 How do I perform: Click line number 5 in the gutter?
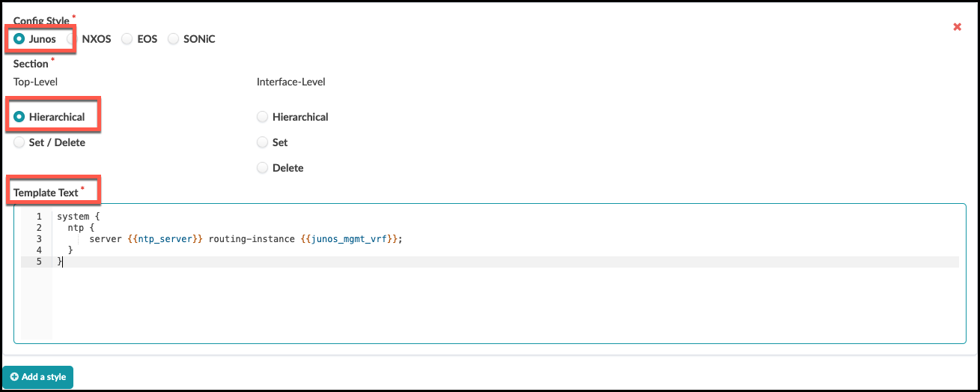[x=38, y=262]
